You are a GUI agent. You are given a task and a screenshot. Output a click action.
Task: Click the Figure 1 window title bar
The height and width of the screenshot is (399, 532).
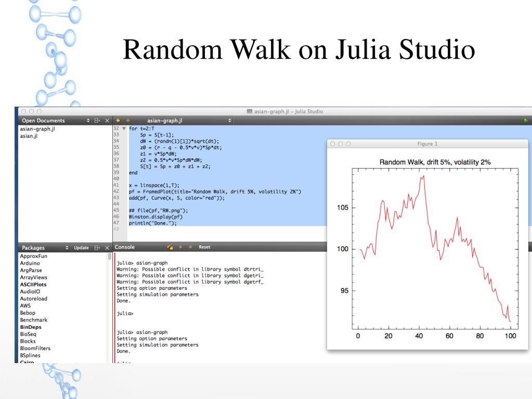tap(427, 144)
